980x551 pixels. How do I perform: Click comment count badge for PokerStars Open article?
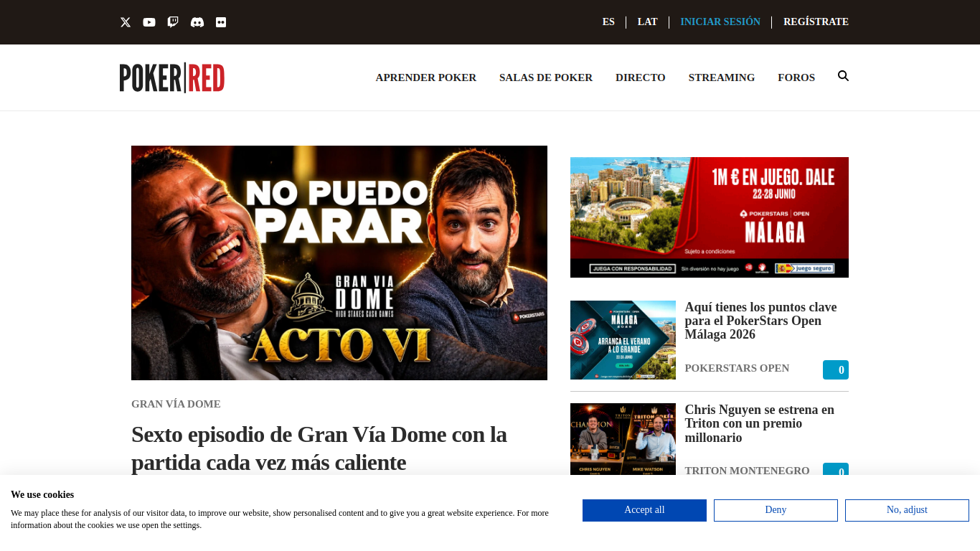coord(836,369)
